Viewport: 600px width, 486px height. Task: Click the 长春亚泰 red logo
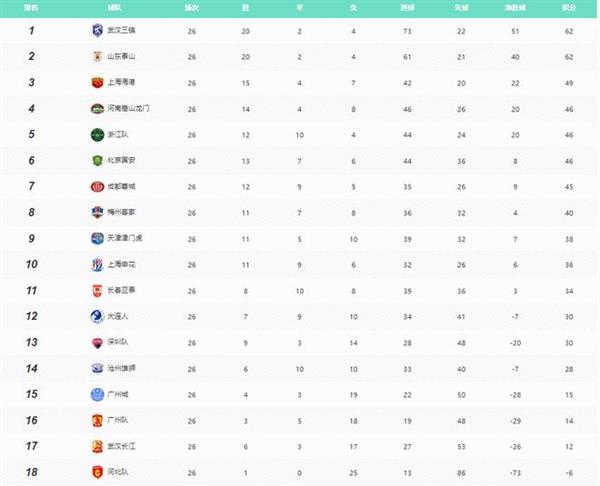click(x=98, y=291)
